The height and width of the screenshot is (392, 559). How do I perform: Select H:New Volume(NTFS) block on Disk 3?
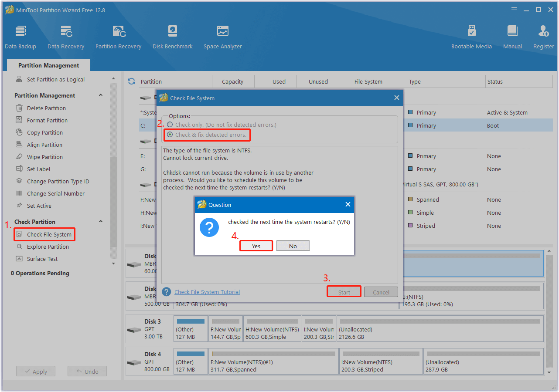272,329
